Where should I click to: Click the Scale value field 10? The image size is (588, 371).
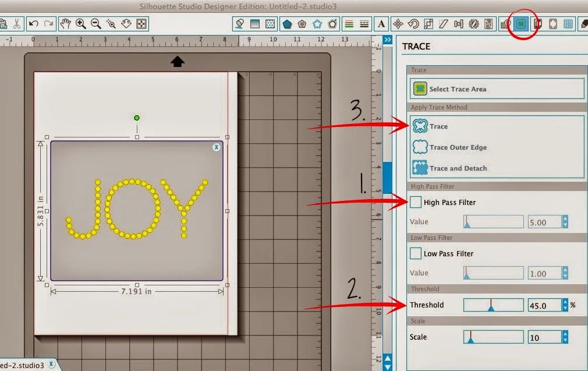(544, 337)
